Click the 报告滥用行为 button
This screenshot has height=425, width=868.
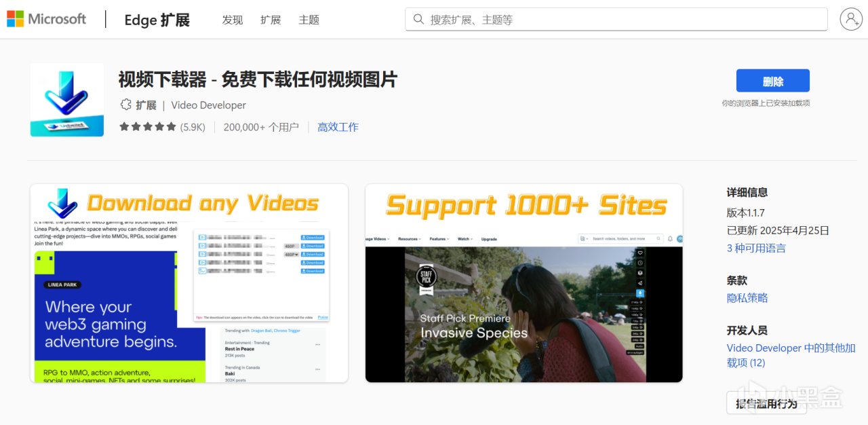click(x=767, y=403)
